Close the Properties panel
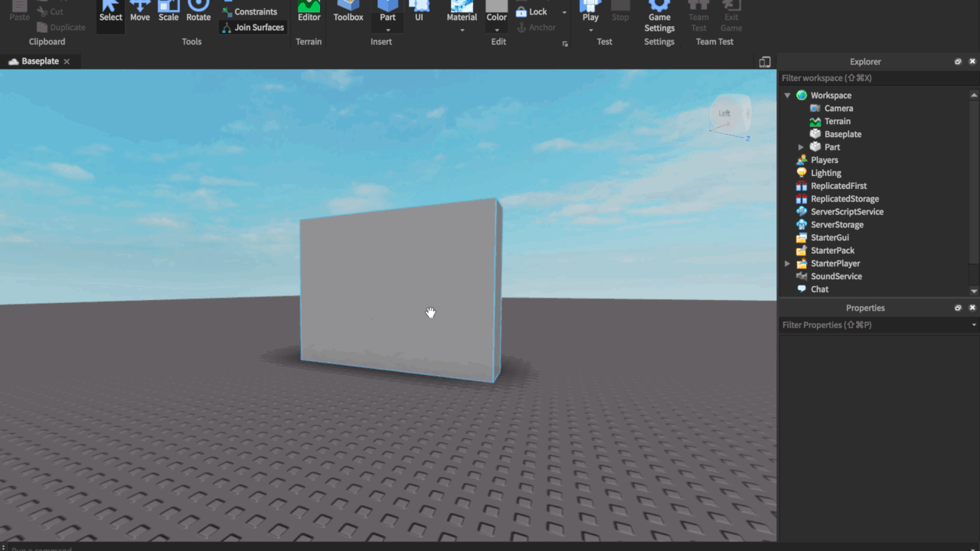 [972, 308]
